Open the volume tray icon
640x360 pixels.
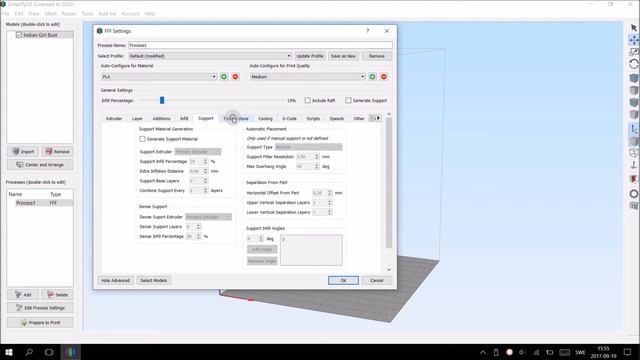[x=522, y=352]
